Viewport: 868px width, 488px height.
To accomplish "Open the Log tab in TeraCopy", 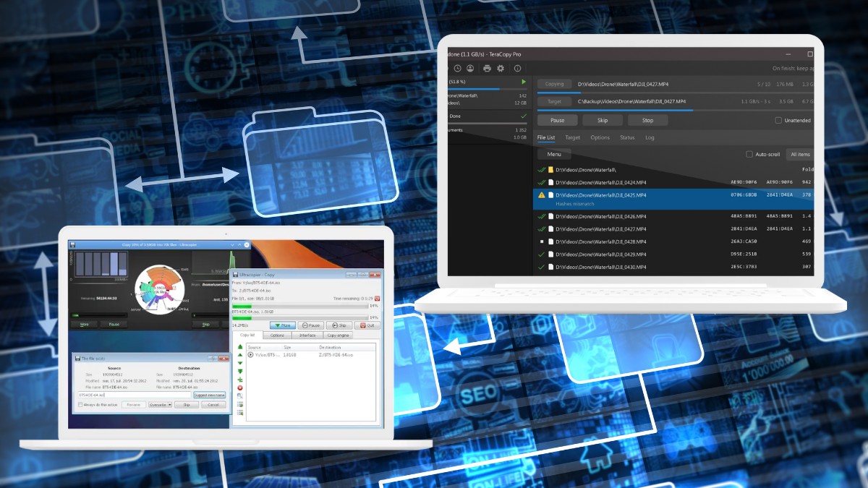I will point(650,137).
